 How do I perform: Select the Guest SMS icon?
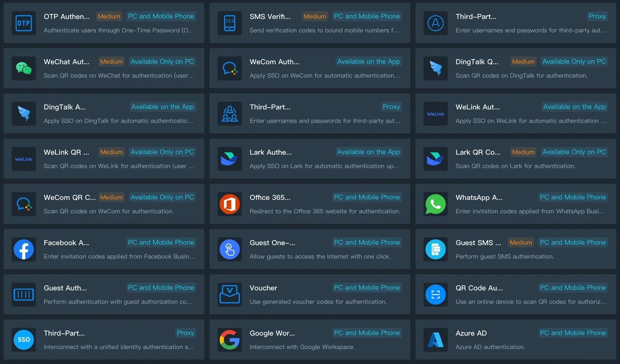pos(436,249)
